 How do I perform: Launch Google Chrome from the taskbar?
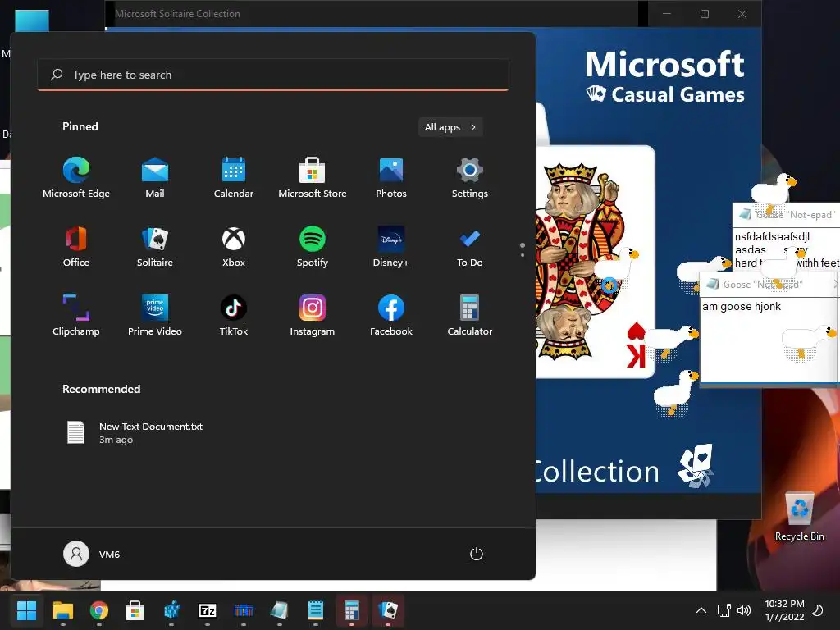(99, 610)
